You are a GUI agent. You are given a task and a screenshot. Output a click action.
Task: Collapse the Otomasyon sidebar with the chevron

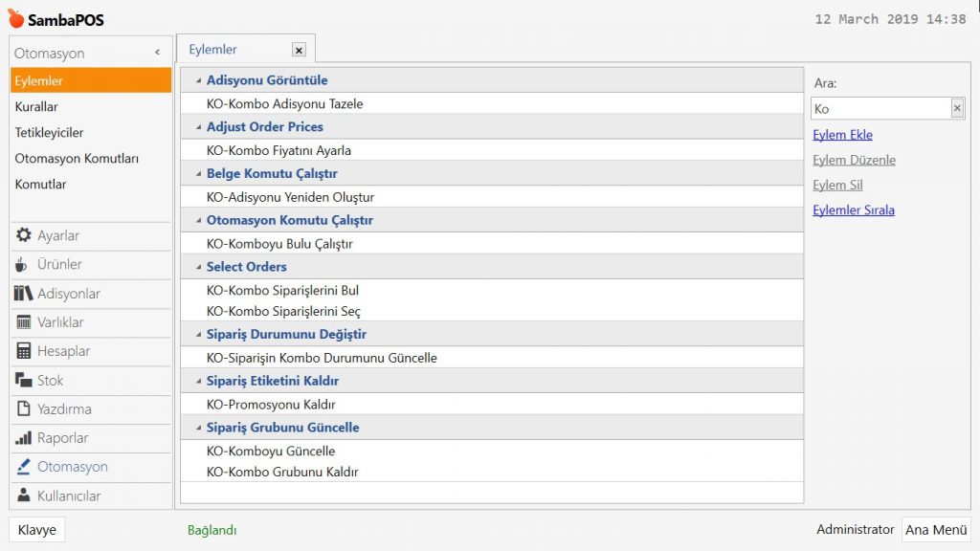[x=157, y=54]
